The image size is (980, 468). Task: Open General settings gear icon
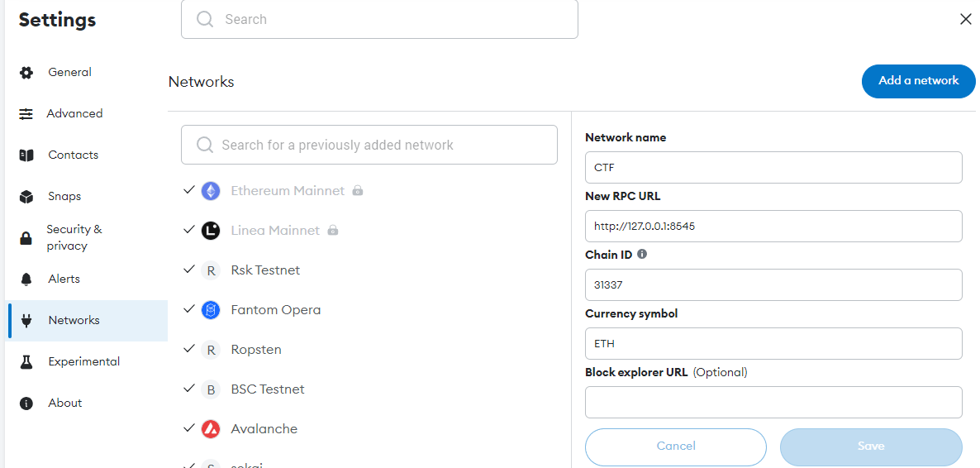tap(26, 73)
